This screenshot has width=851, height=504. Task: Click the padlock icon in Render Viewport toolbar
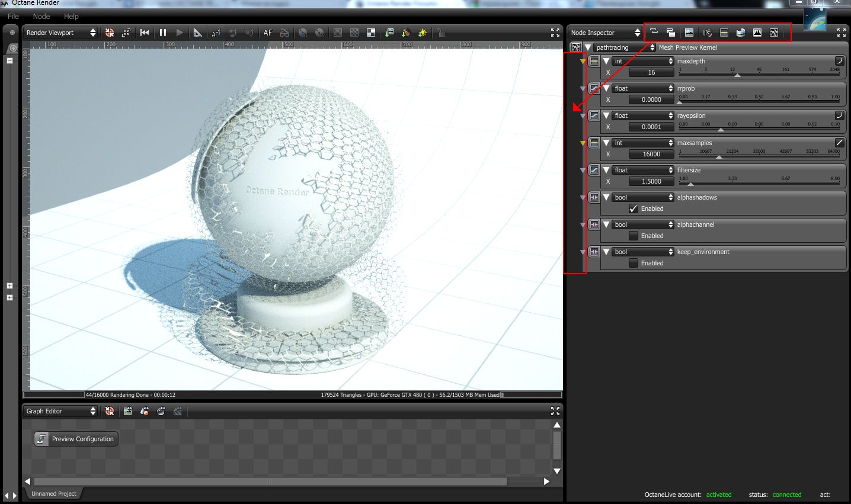coord(441,33)
